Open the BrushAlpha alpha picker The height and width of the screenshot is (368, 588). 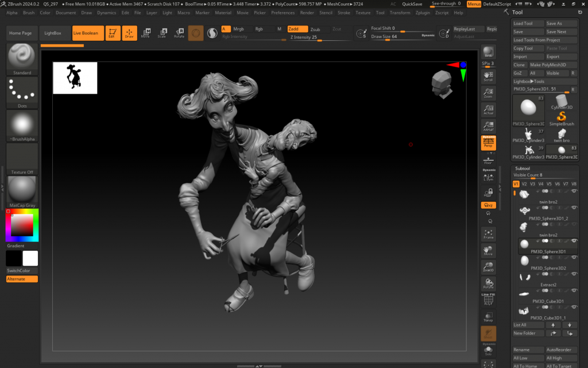[22, 126]
